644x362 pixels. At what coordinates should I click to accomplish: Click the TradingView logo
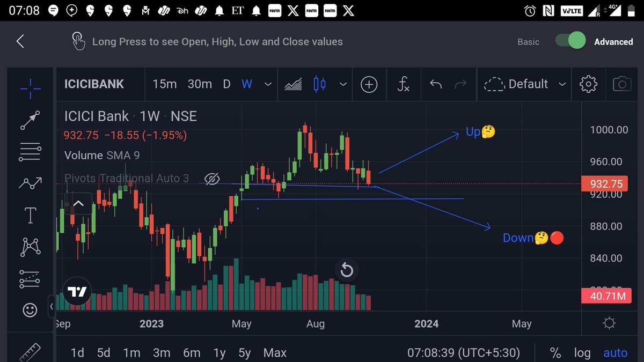point(77,292)
